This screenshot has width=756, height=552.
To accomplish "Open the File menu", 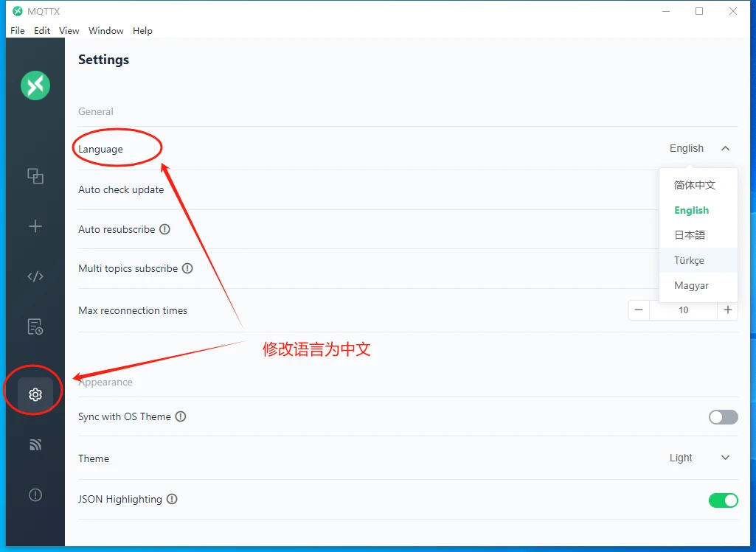I will point(18,31).
